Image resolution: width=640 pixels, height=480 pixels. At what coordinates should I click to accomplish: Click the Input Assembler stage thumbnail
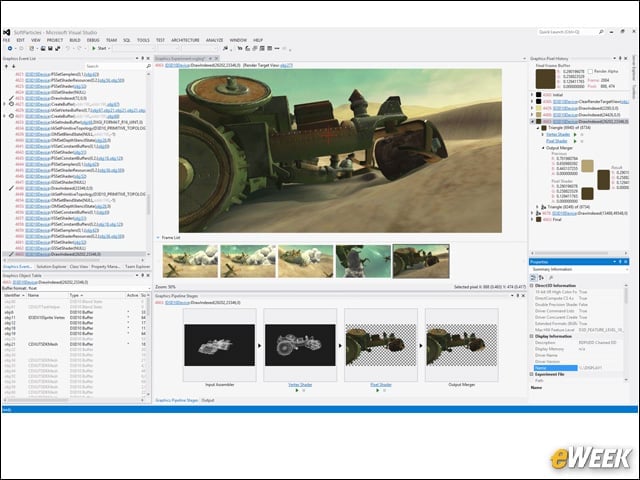[220, 345]
